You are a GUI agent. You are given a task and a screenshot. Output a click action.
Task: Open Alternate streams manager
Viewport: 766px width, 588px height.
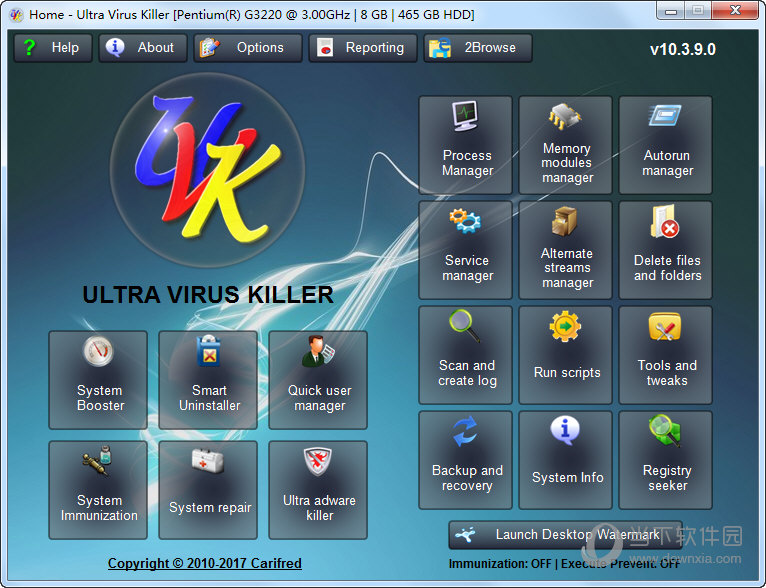pos(565,250)
